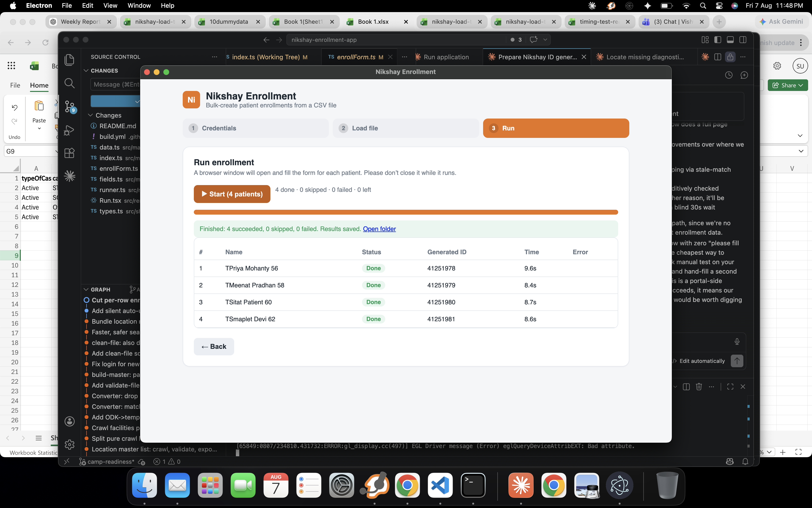
Task: Launch Terminal from the Dock
Action: click(x=473, y=485)
